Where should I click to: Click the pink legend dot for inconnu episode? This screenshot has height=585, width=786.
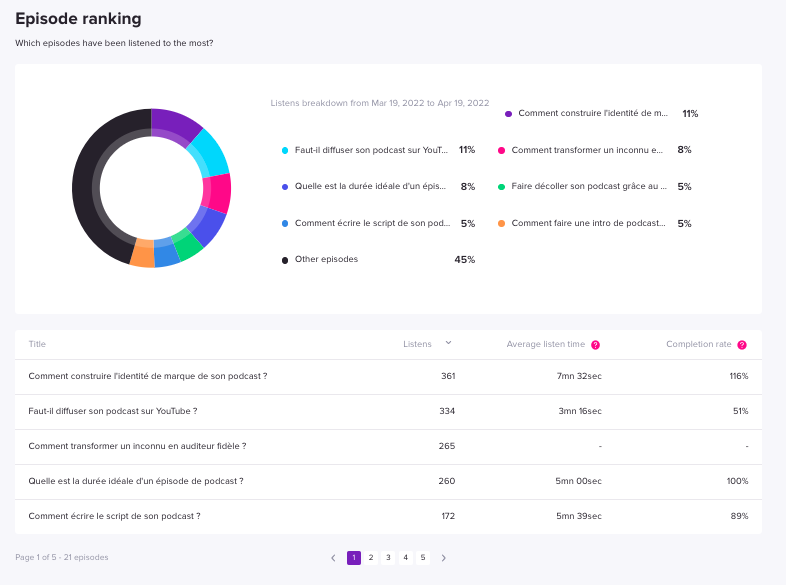pos(501,150)
